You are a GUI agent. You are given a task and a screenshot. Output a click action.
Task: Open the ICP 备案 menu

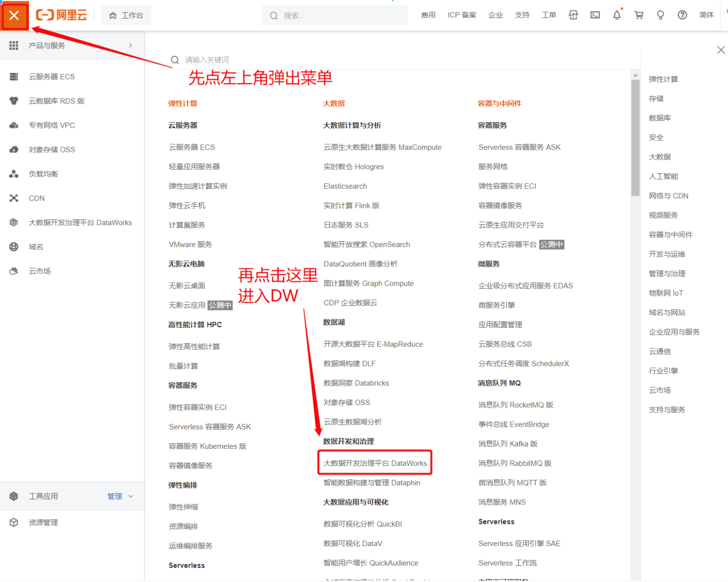tap(462, 15)
